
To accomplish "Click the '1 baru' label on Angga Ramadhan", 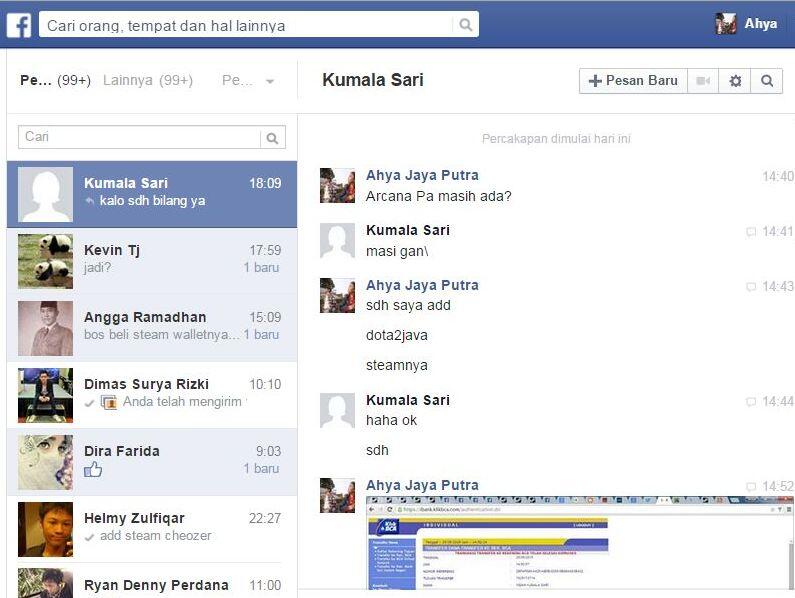I will [261, 334].
